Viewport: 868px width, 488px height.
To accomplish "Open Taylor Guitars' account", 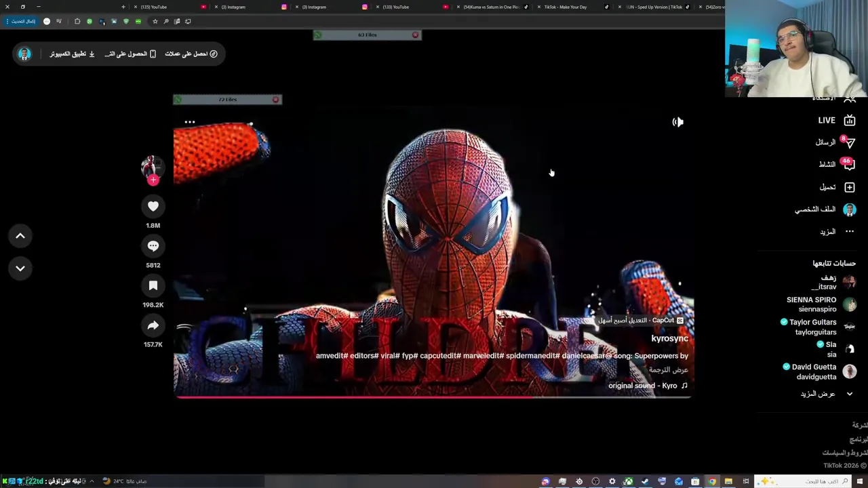I will (818, 327).
